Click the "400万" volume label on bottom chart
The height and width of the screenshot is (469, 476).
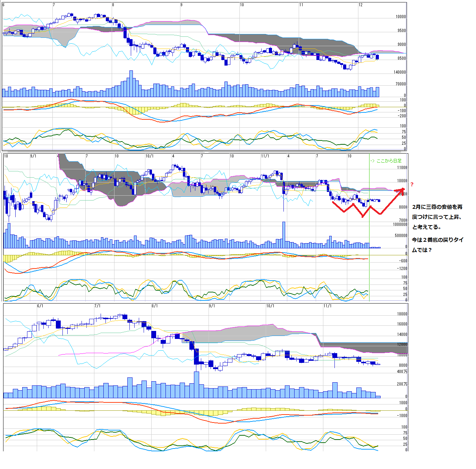[x=402, y=372]
